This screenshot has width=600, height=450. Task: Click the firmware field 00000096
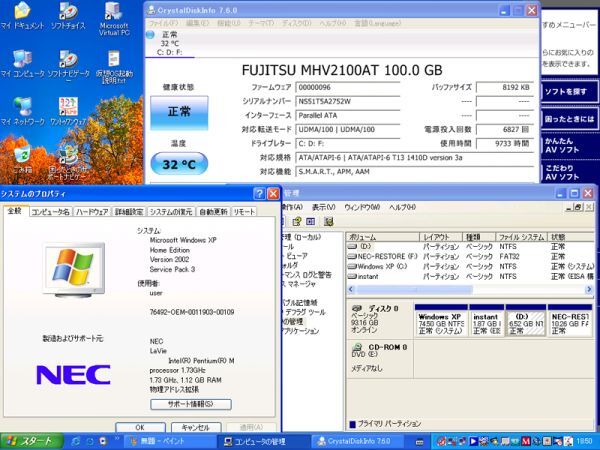pyautogui.click(x=347, y=87)
